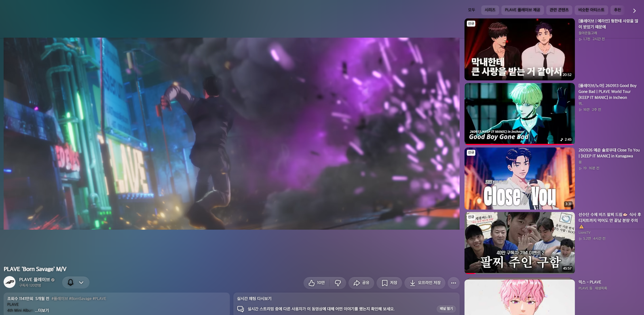Visit the LionsTV channel
The image size is (644, 315).
[584, 233]
